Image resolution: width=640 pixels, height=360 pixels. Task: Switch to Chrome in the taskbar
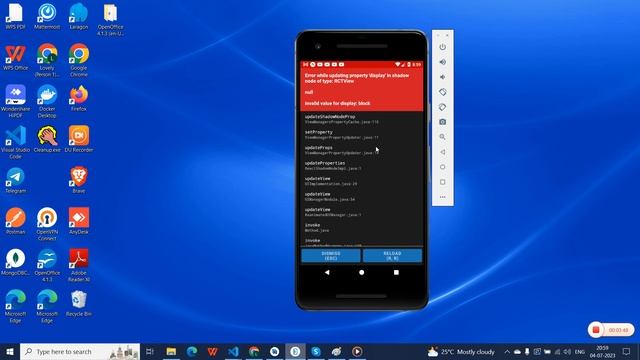click(x=254, y=351)
